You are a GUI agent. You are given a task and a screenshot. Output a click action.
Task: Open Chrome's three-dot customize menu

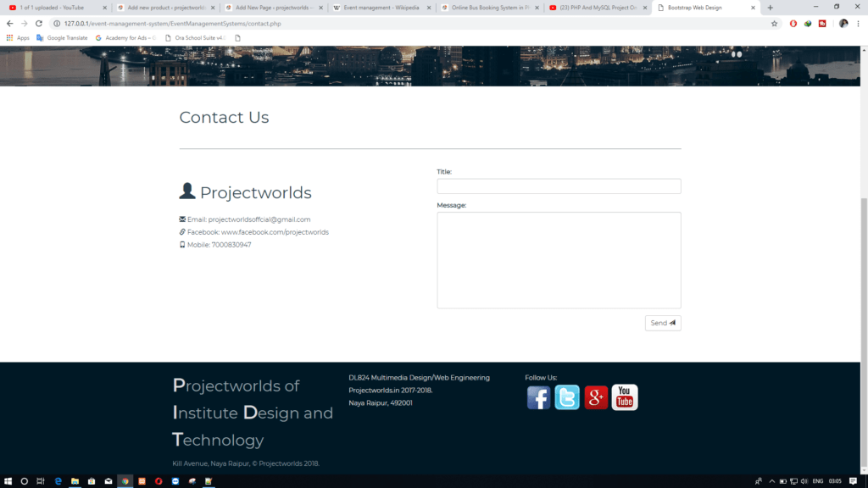click(858, 24)
